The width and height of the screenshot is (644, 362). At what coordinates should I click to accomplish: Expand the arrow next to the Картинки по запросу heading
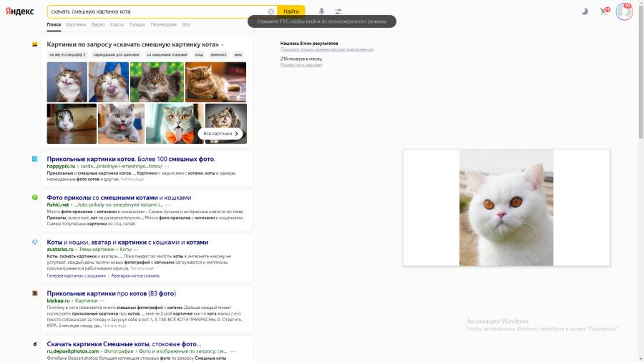223,45
